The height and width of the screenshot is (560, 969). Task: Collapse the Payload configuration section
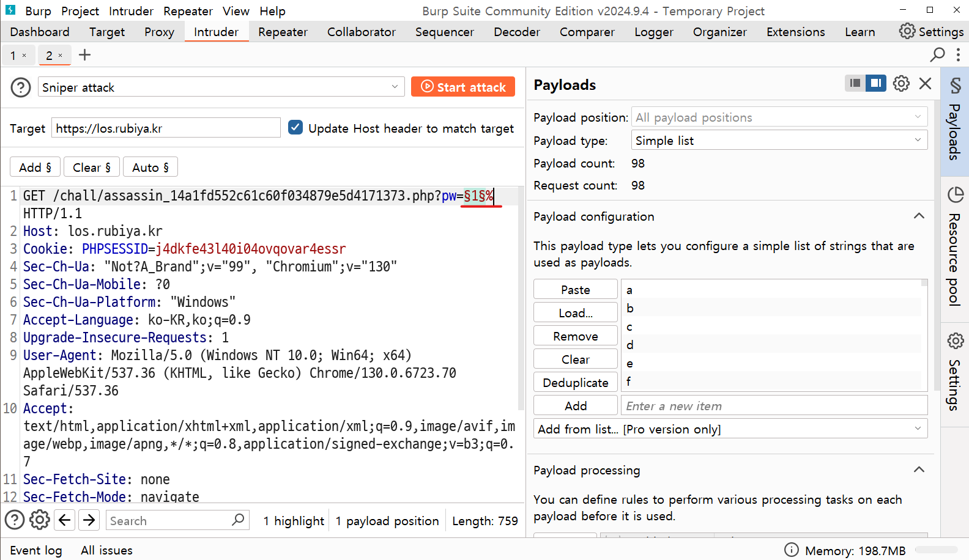[919, 216]
